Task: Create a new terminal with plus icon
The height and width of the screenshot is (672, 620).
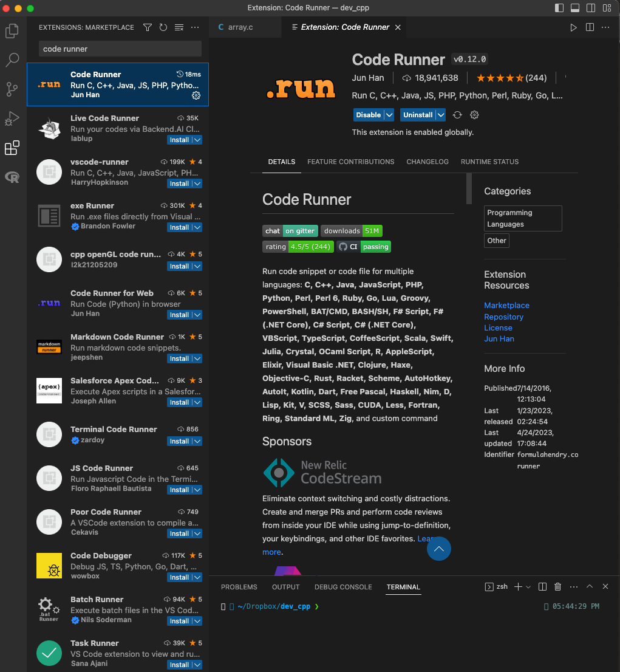Action: tap(518, 587)
